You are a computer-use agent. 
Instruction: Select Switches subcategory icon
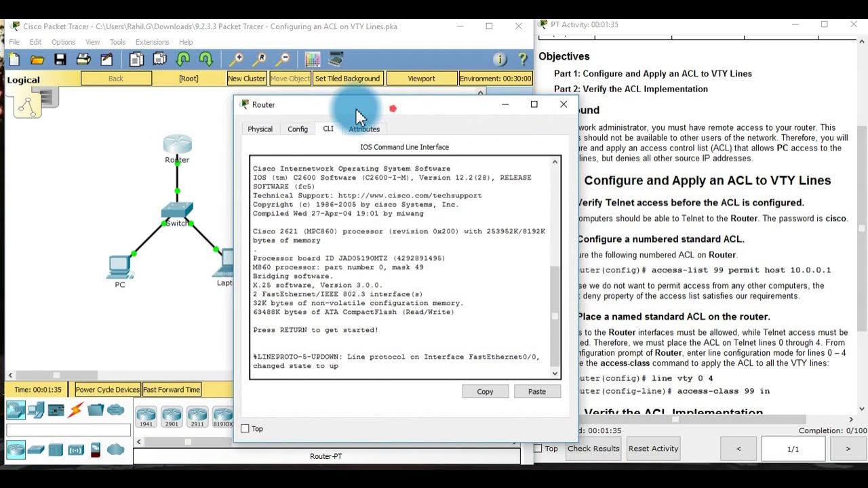pyautogui.click(x=36, y=449)
